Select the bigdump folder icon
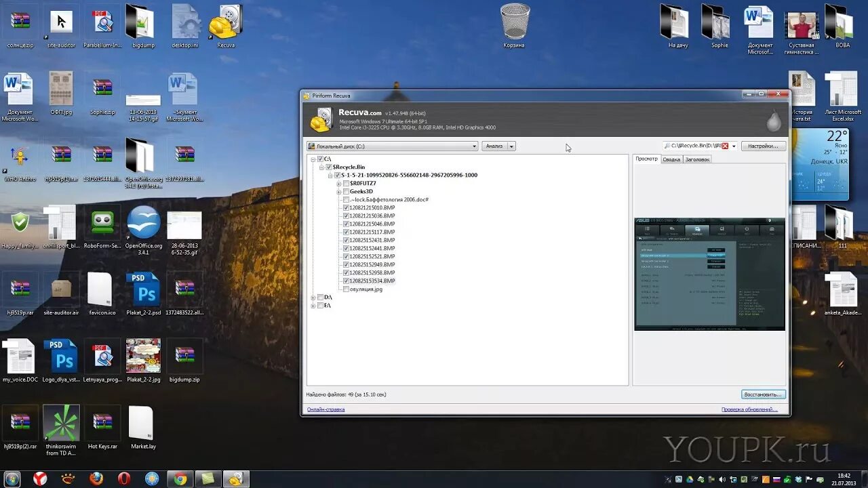The height and width of the screenshot is (488, 868). [143, 26]
